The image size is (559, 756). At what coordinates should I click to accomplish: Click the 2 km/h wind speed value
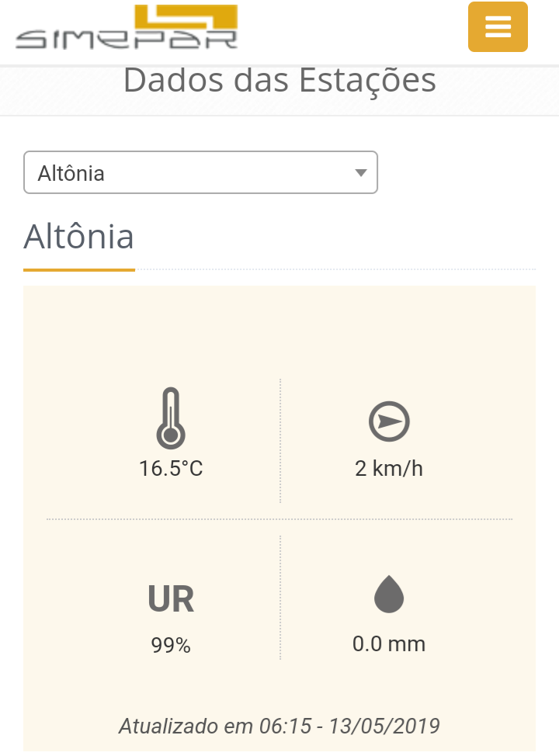389,469
